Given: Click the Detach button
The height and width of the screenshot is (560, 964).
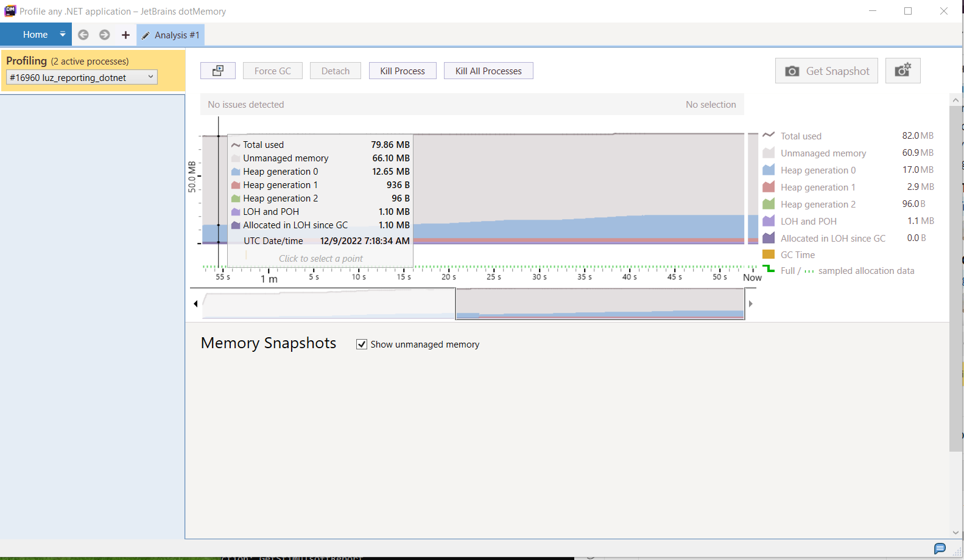Looking at the screenshot, I should point(336,71).
